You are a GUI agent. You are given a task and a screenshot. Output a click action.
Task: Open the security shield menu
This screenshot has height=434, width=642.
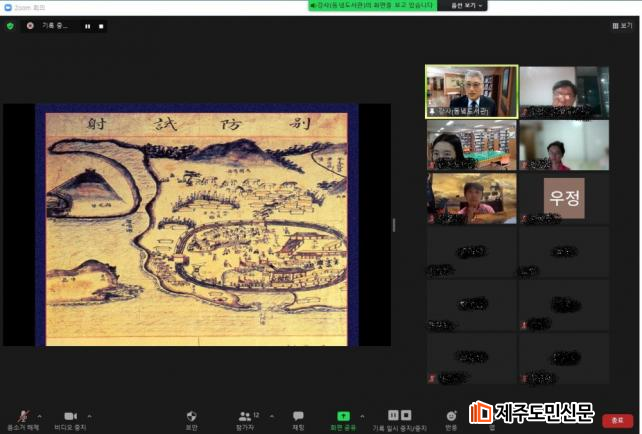[192, 416]
